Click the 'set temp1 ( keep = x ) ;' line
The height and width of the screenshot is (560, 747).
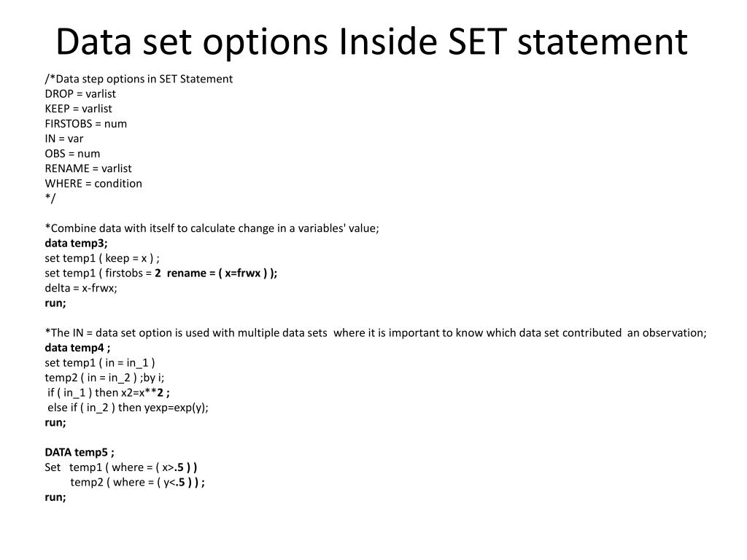(x=102, y=258)
